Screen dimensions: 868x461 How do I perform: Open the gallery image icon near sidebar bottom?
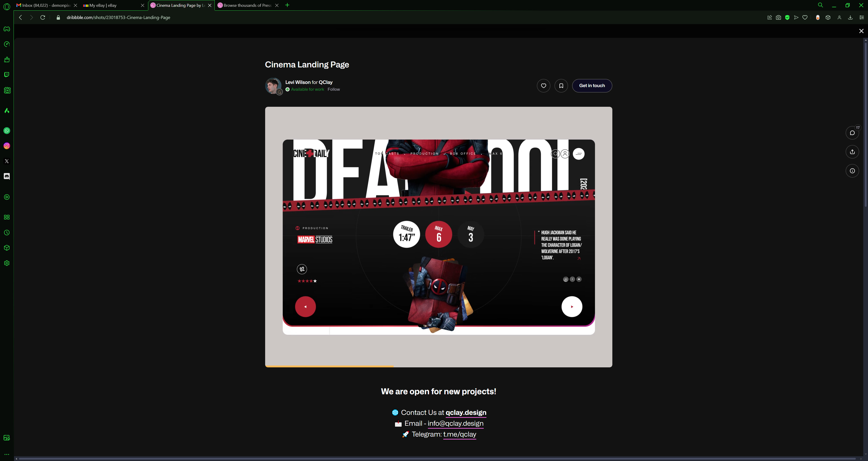pos(7,438)
